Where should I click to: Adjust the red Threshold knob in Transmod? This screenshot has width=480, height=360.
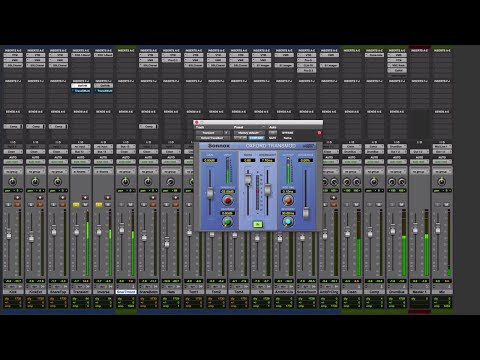coord(228,200)
